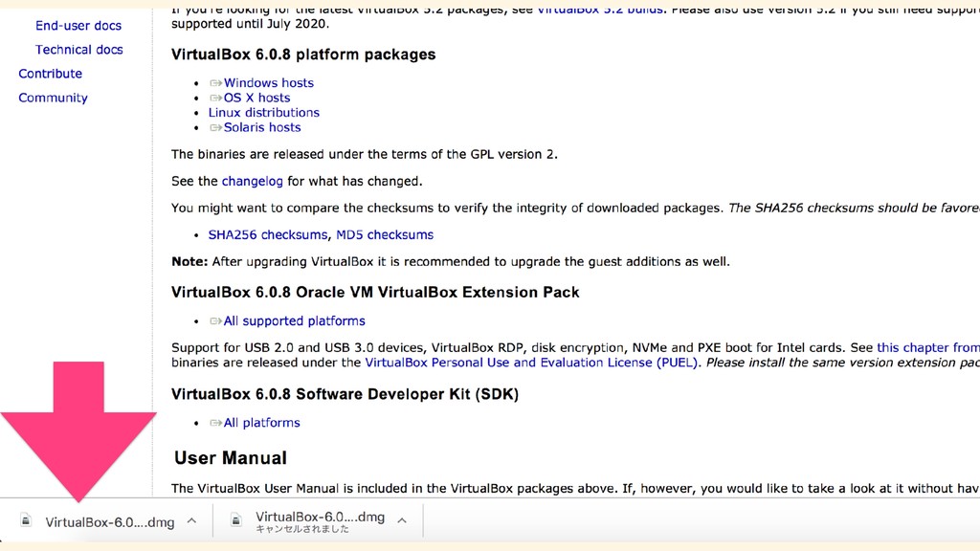Download the Solaris hosts package
The height and width of the screenshot is (551, 980).
[262, 127]
